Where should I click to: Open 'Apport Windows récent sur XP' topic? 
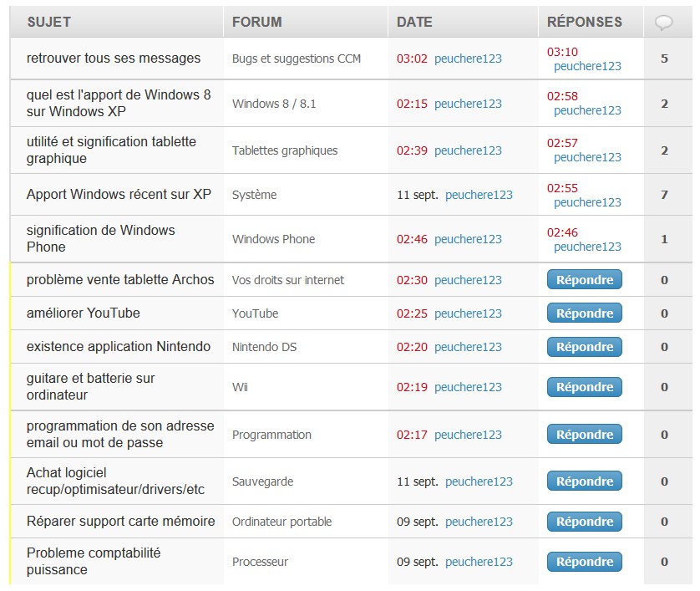point(119,194)
